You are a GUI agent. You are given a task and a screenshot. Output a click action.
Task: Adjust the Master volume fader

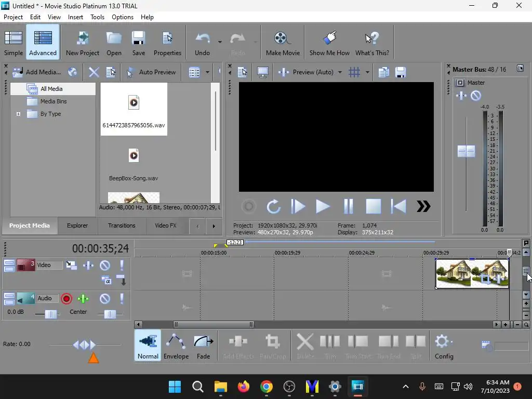pos(466,151)
